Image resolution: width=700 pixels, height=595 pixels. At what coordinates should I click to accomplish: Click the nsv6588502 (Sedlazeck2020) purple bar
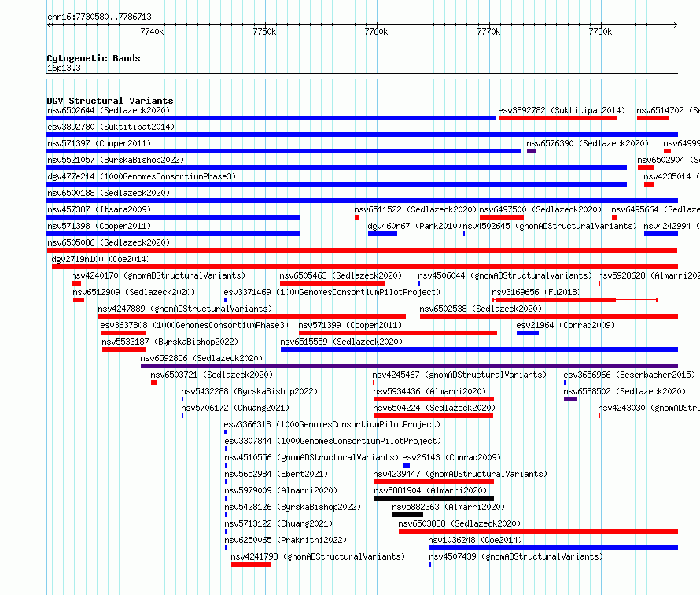coord(569,399)
